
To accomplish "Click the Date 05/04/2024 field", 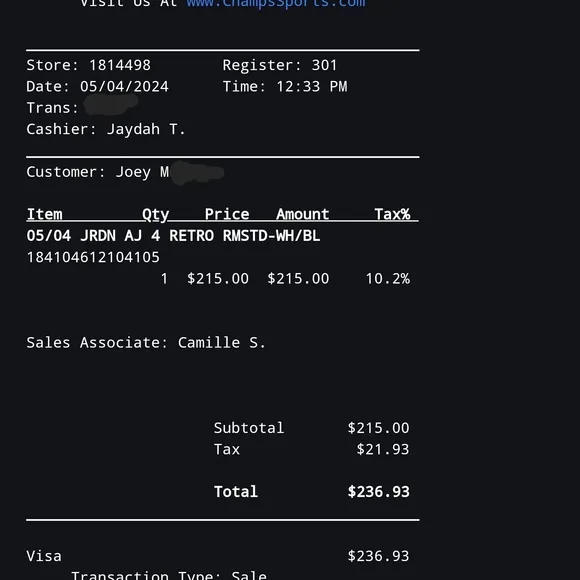I will [97, 87].
